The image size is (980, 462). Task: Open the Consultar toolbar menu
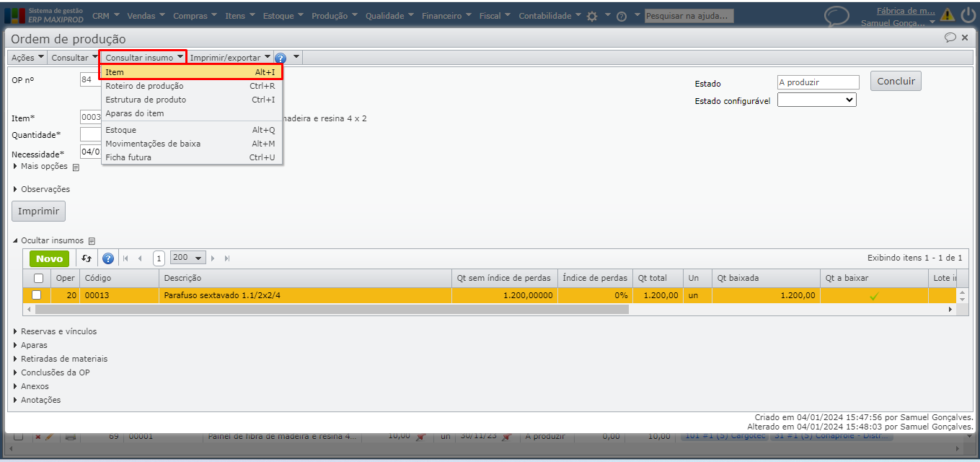click(x=74, y=57)
